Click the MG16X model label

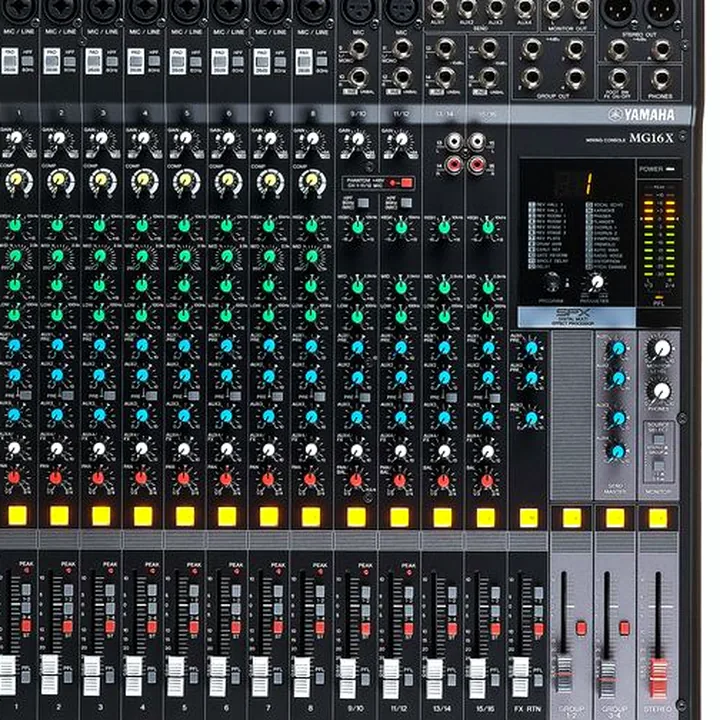(651, 138)
